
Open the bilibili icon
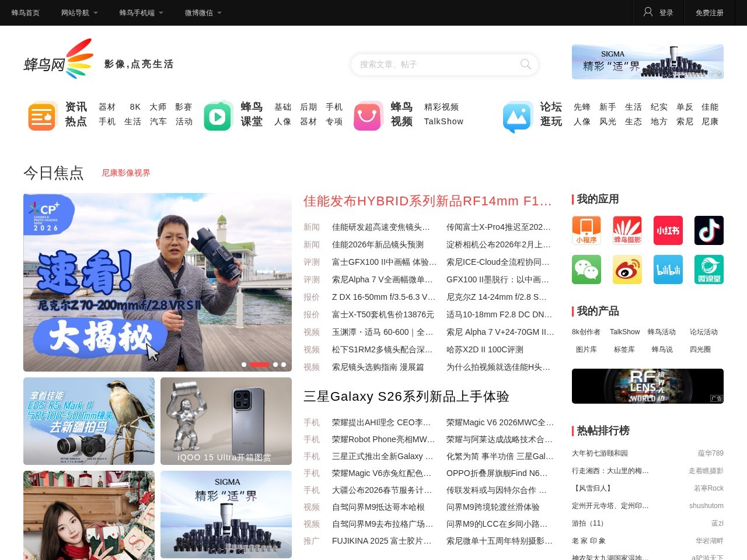[668, 269]
